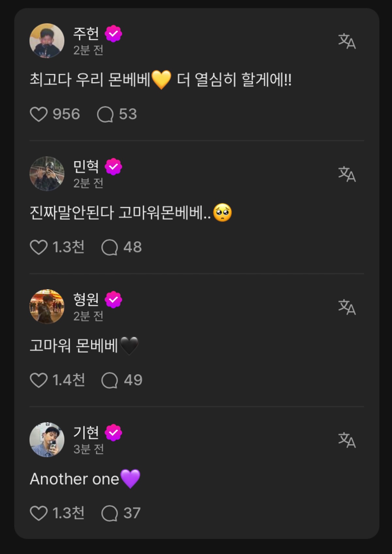The width and height of the screenshot is (392, 554).
Task: Click the 형원 username
Action: click(86, 299)
